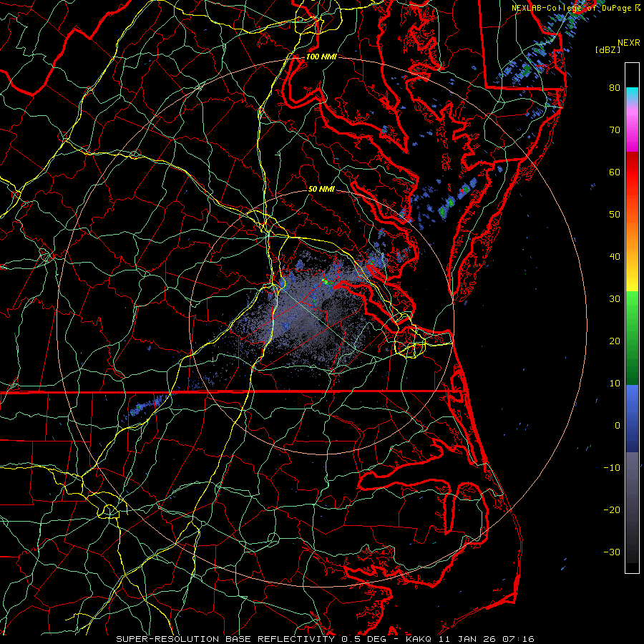Select the "NEXR" label above the color scale
Image resolution: width=644 pixels, height=644 pixels.
point(628,43)
